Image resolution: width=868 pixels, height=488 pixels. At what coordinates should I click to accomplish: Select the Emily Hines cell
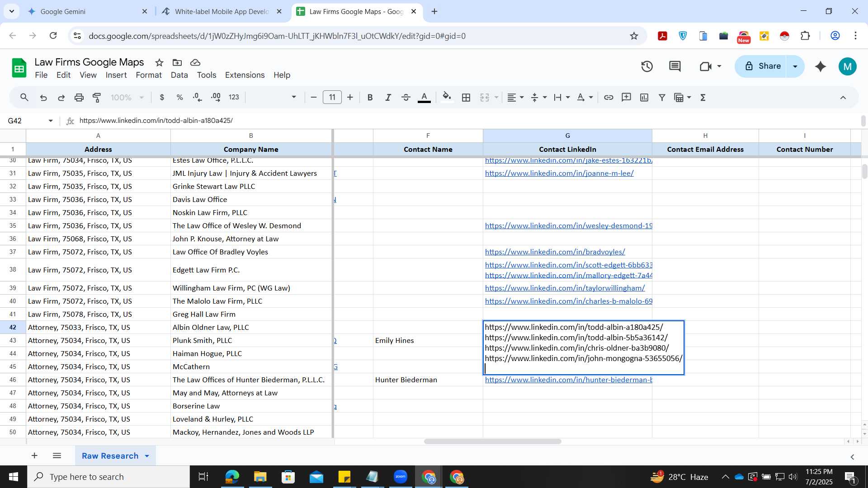428,340
